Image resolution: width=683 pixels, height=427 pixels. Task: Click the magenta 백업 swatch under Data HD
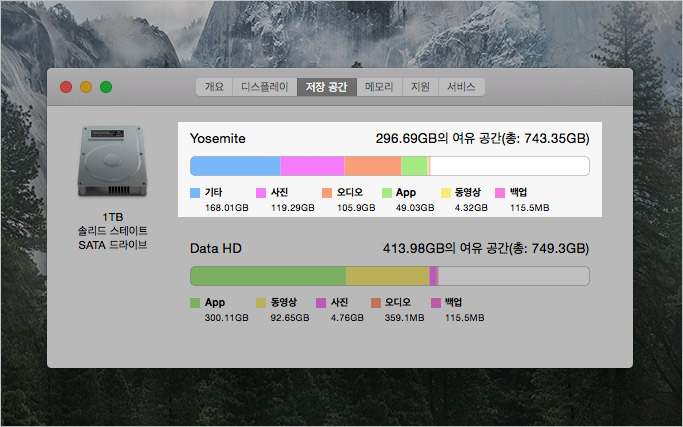click(436, 303)
